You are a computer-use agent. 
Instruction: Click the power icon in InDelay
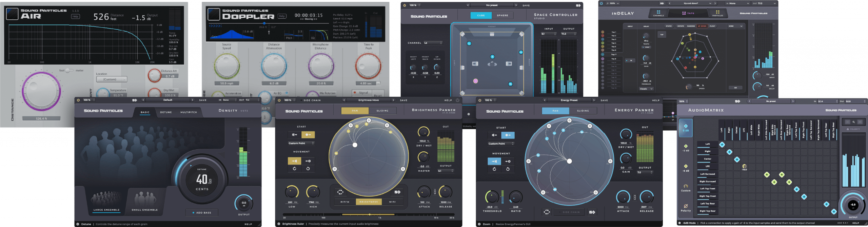tap(602, 3)
